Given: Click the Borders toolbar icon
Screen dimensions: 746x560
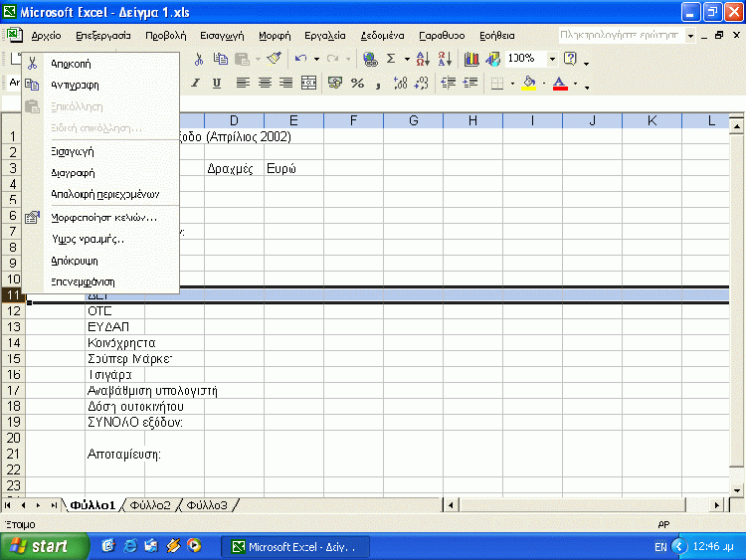Looking at the screenshot, I should 497,84.
